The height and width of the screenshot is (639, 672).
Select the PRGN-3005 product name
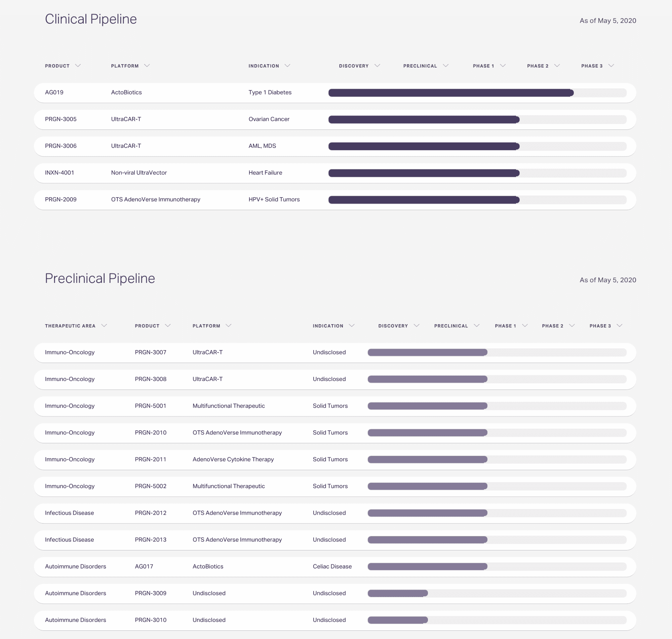61,119
